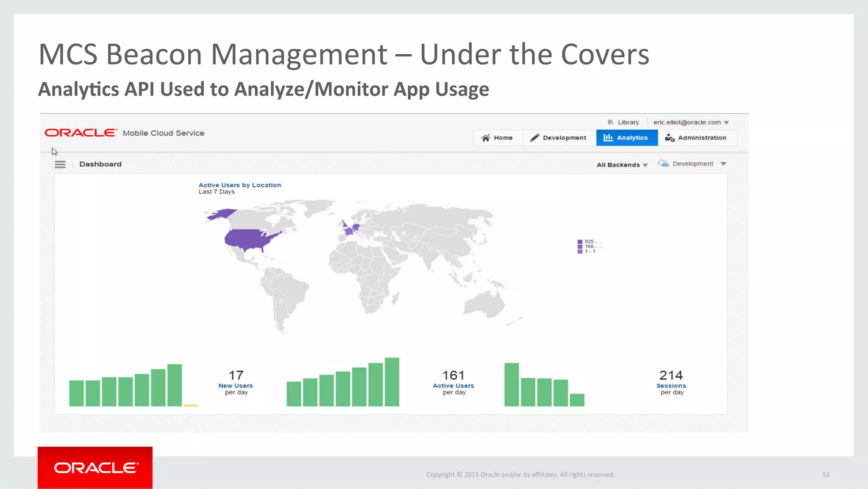Select the Analytics tab
This screenshot has width=868, height=489.
[x=627, y=138]
